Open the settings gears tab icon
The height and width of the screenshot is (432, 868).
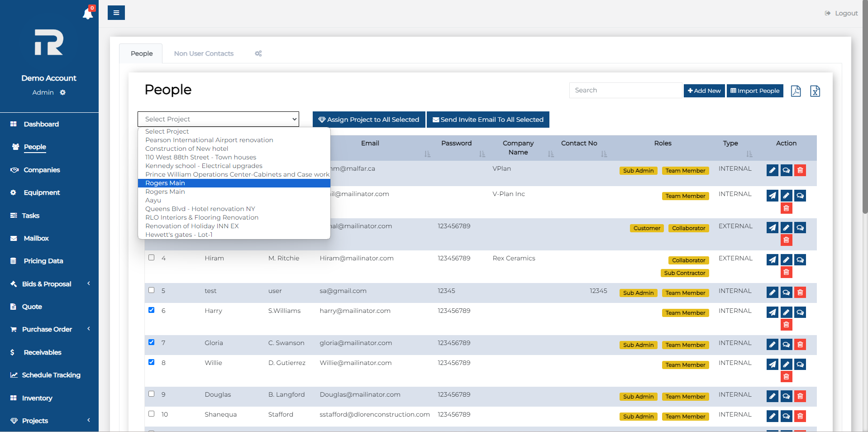[258, 53]
